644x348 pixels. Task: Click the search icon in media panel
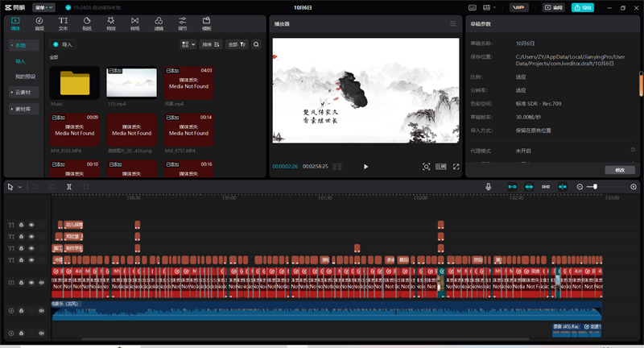point(256,44)
